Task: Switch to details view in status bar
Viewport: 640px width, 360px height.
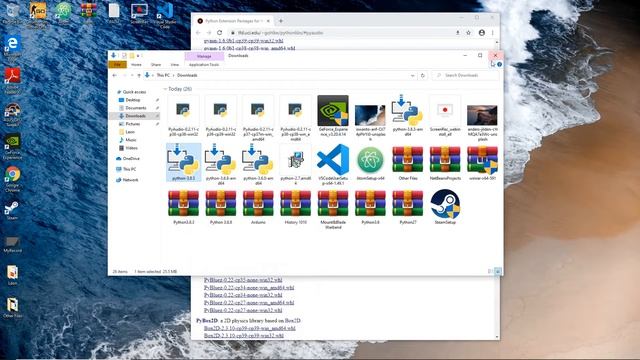Action: [491, 271]
